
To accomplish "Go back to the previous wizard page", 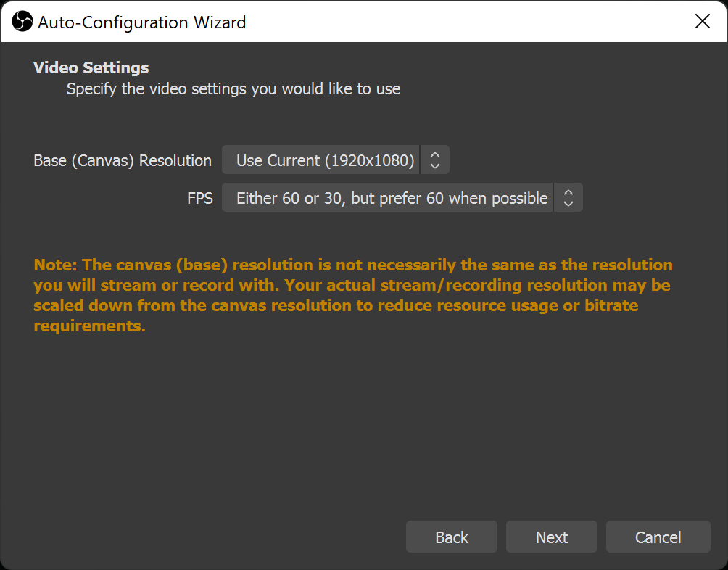I will click(451, 537).
